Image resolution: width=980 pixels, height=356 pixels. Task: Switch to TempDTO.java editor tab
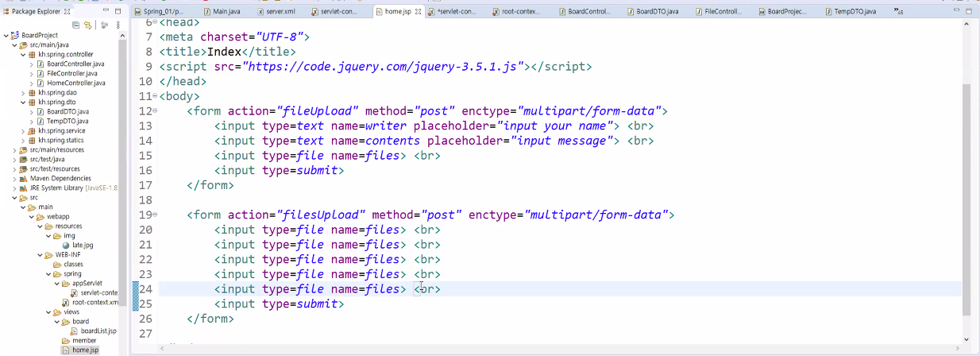849,12
